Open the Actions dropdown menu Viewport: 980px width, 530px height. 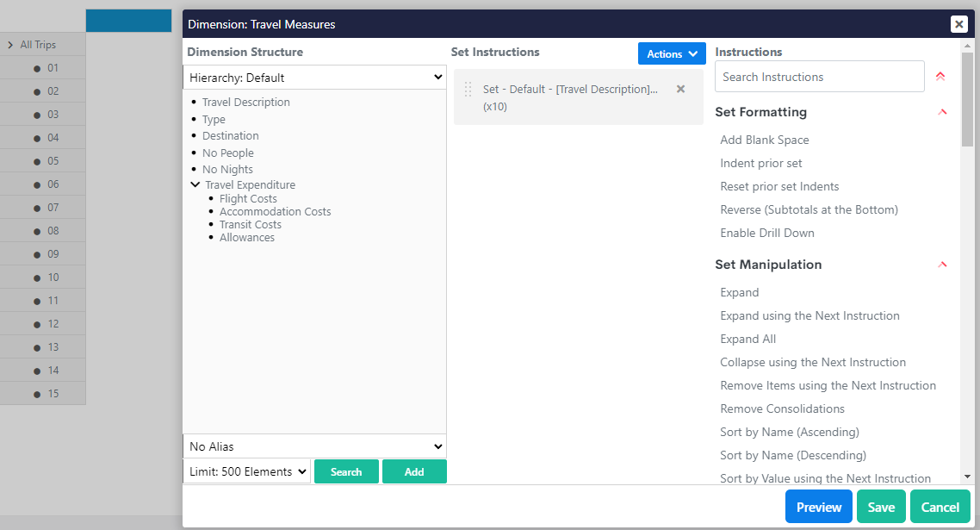pyautogui.click(x=671, y=53)
